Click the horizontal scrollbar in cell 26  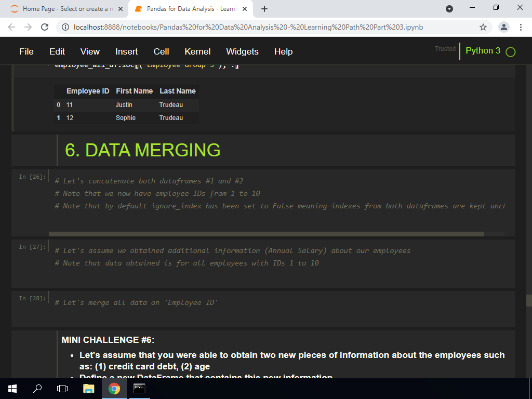click(x=267, y=234)
